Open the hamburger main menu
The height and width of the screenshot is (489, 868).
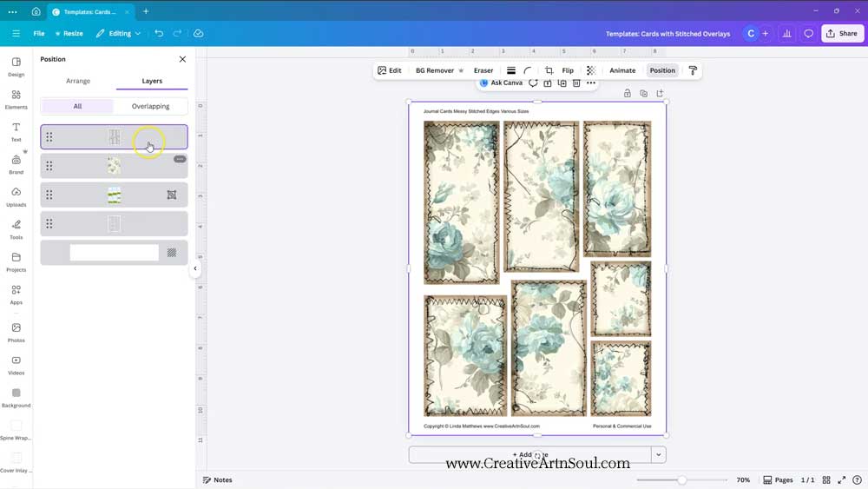point(16,33)
